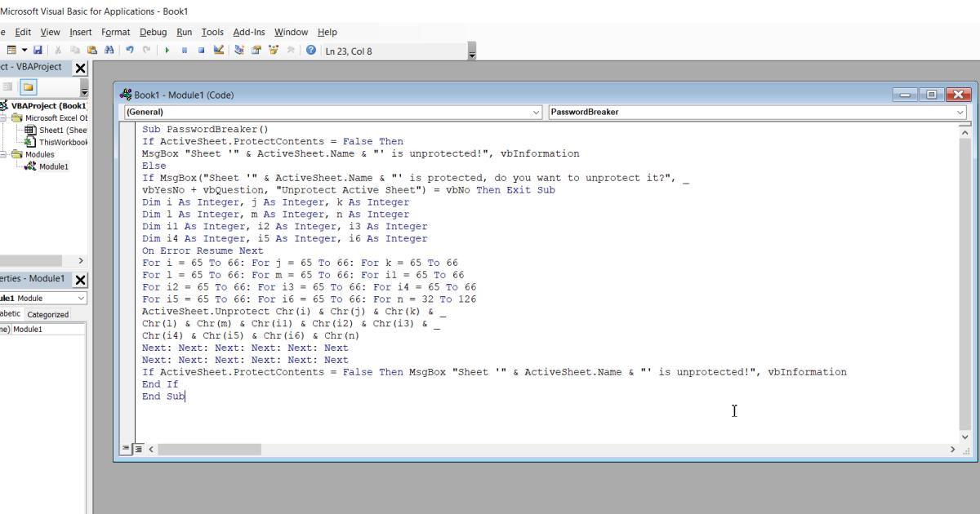The height and width of the screenshot is (514, 980).
Task: Open the Insert UserForm dropdown arrow
Action: 24,51
